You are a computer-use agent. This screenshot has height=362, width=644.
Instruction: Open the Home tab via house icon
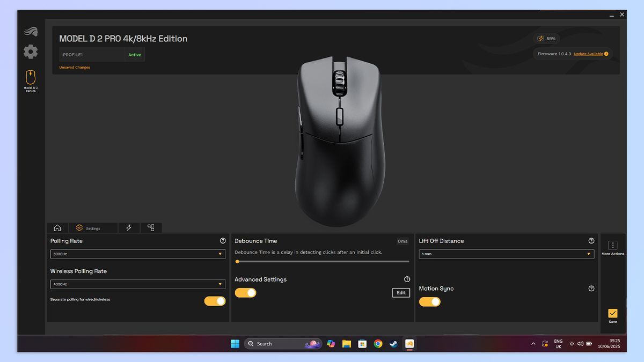57,227
